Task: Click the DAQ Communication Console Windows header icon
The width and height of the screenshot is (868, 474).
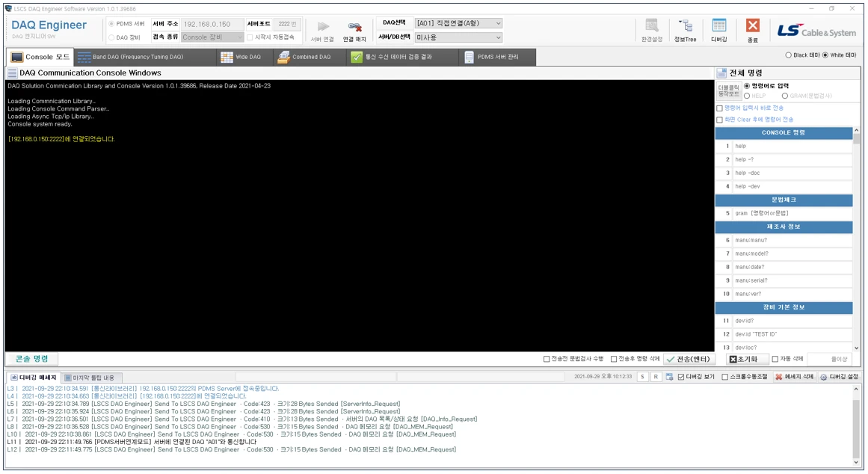Action: coord(12,73)
